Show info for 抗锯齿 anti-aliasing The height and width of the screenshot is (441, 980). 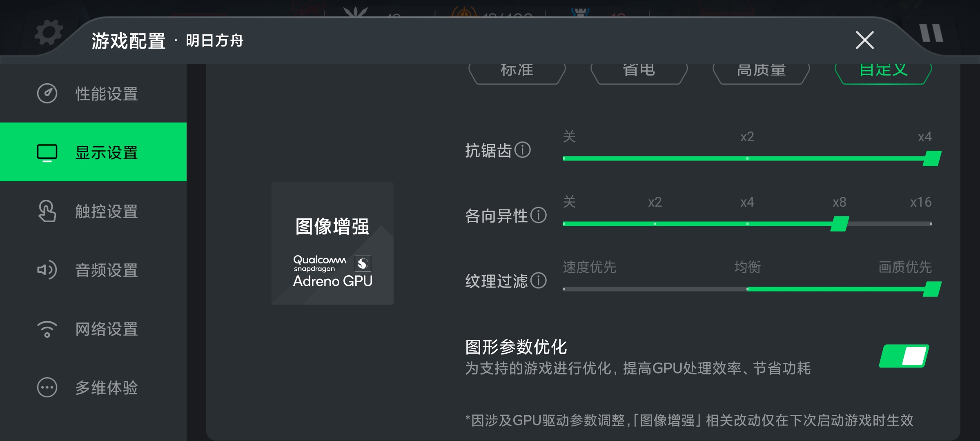coord(522,150)
